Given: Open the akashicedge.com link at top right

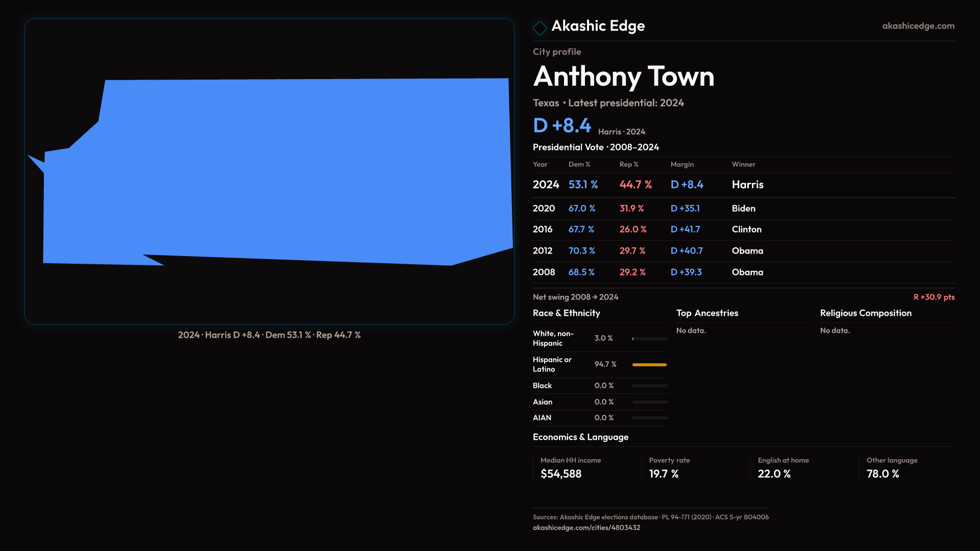Looking at the screenshot, I should [918, 26].
